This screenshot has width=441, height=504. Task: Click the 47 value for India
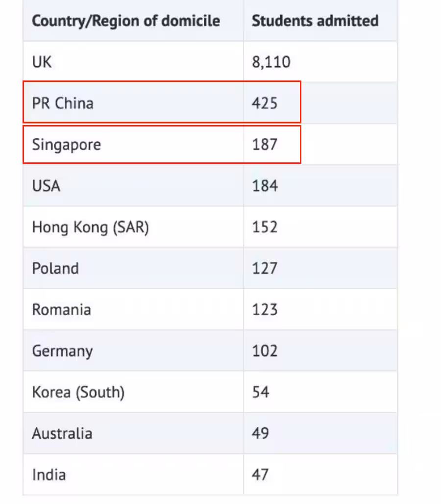click(260, 475)
